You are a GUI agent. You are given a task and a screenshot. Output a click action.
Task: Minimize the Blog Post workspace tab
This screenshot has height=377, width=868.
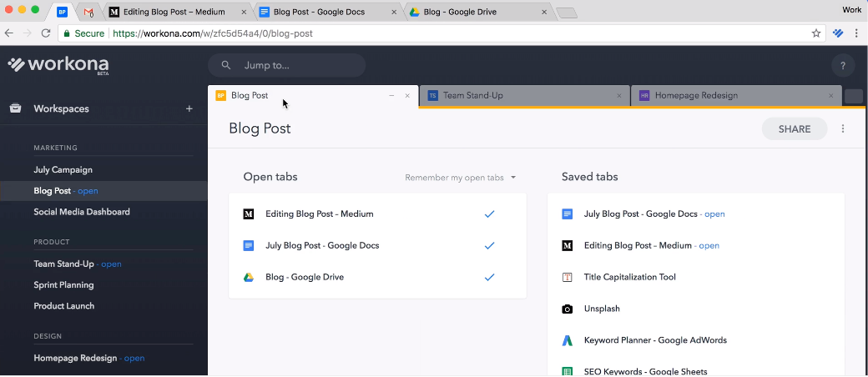coord(391,96)
